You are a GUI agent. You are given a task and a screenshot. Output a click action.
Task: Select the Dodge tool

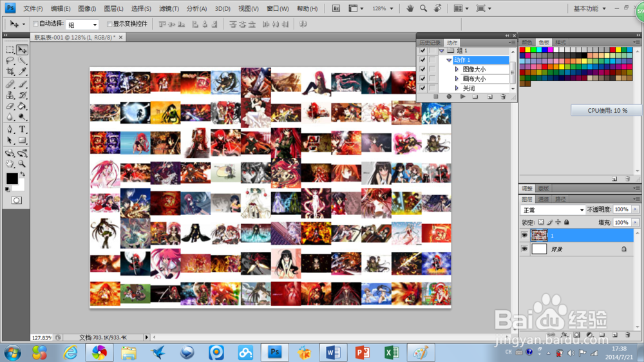[22, 117]
